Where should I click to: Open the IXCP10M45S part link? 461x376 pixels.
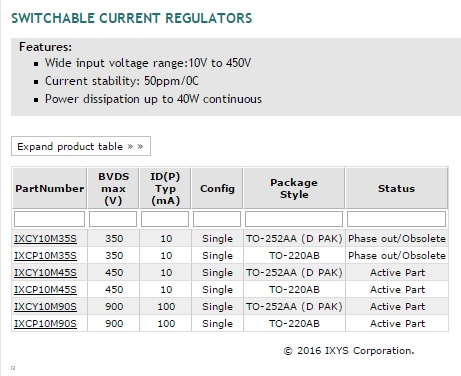coord(45,290)
